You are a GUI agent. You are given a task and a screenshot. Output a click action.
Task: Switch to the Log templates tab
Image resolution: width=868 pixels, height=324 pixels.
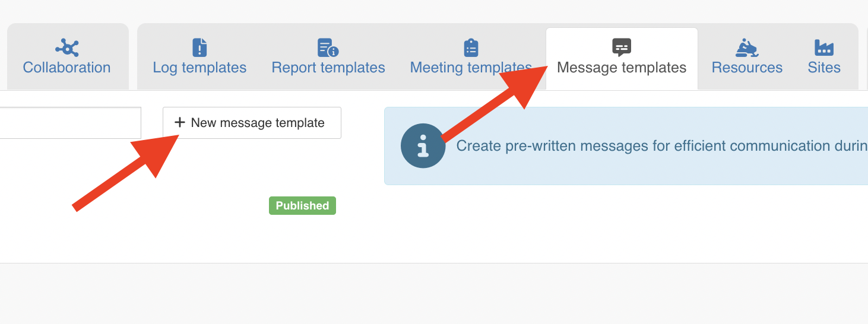[x=199, y=58]
